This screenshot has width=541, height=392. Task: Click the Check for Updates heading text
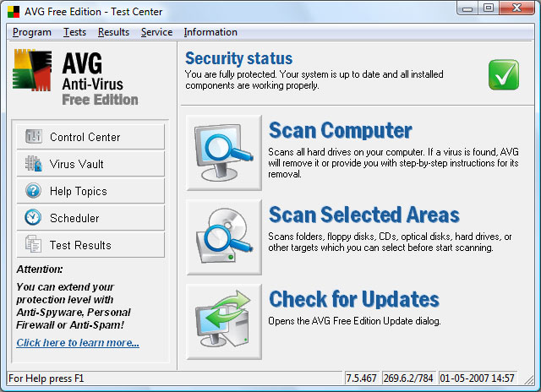353,299
